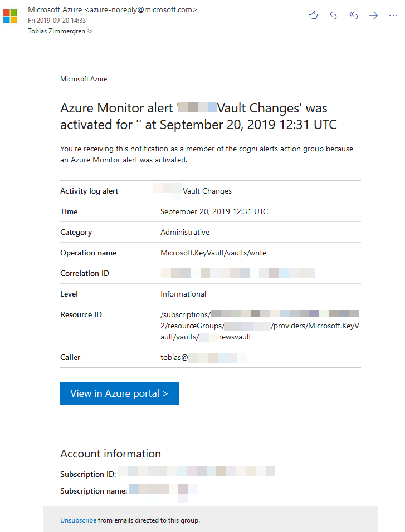Click the timestamp September 20, 2019 12:31 UTC
This screenshot has width=405, height=532.
coord(213,211)
